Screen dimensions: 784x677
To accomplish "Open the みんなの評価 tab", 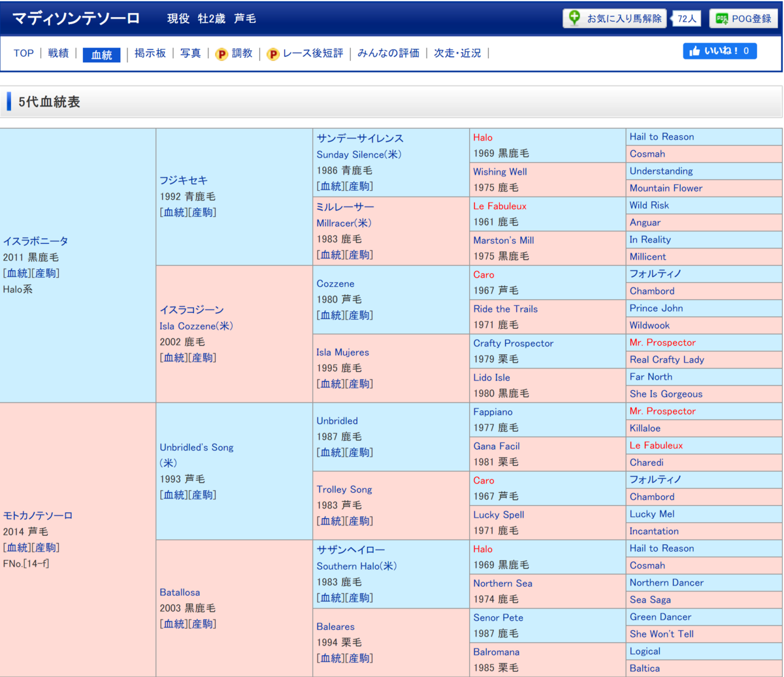I will coord(388,54).
